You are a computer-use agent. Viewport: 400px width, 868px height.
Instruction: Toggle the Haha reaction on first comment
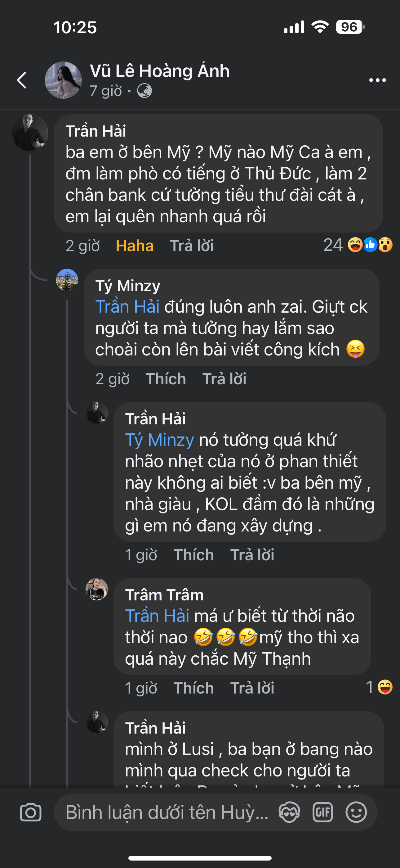point(134,246)
